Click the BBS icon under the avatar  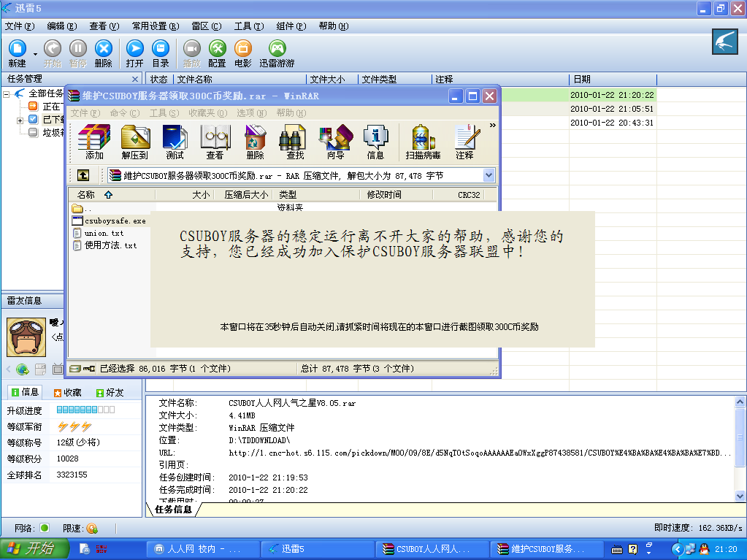click(40, 369)
